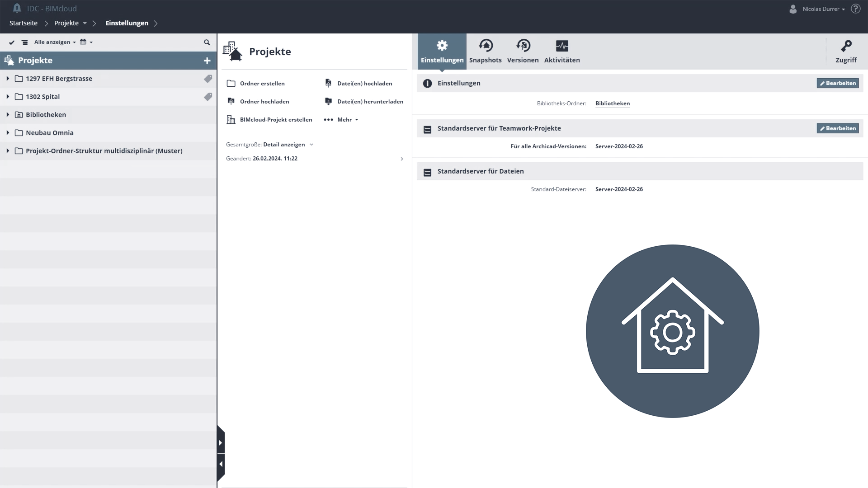Expand the 1297 EFH Bergstrasse folder
The width and height of the screenshot is (868, 488).
coord(8,79)
